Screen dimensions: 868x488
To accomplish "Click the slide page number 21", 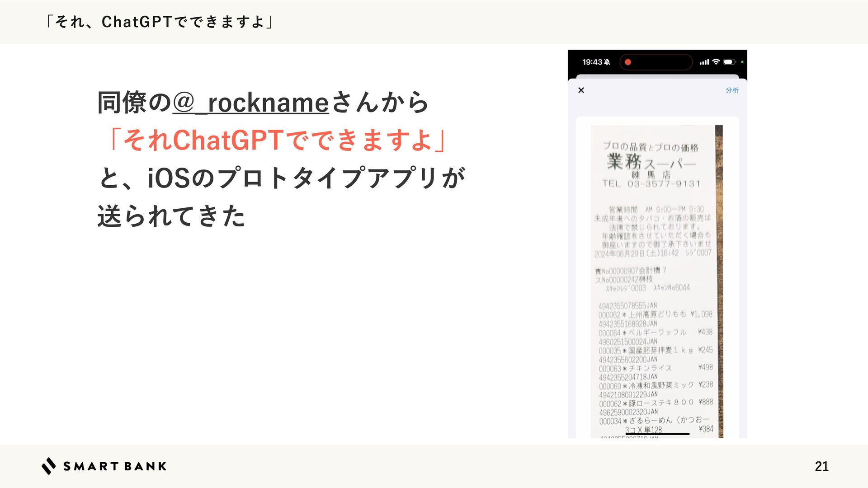I will pos(821,466).
